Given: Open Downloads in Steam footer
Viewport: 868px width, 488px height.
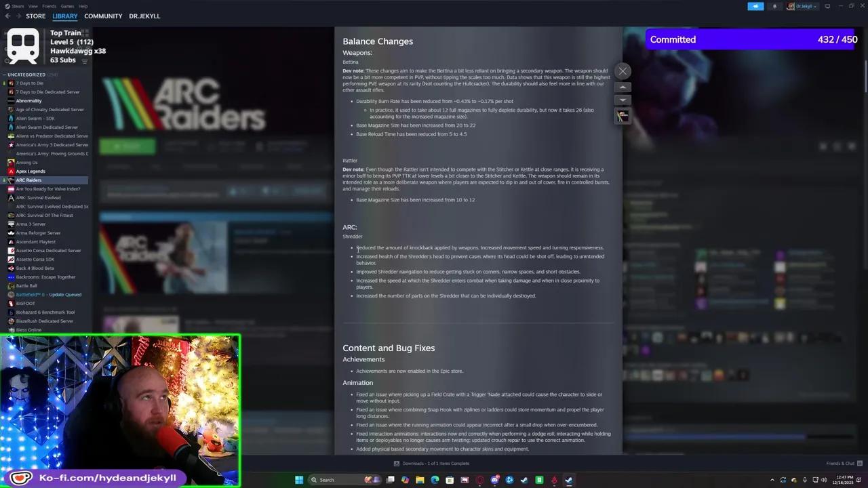Looking at the screenshot, I should (431, 464).
